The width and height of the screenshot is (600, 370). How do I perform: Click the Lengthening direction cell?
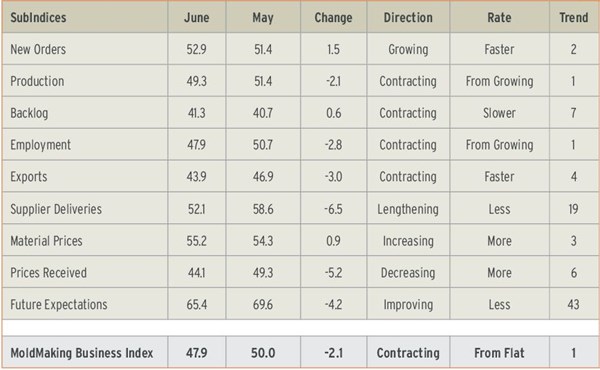tap(408, 209)
